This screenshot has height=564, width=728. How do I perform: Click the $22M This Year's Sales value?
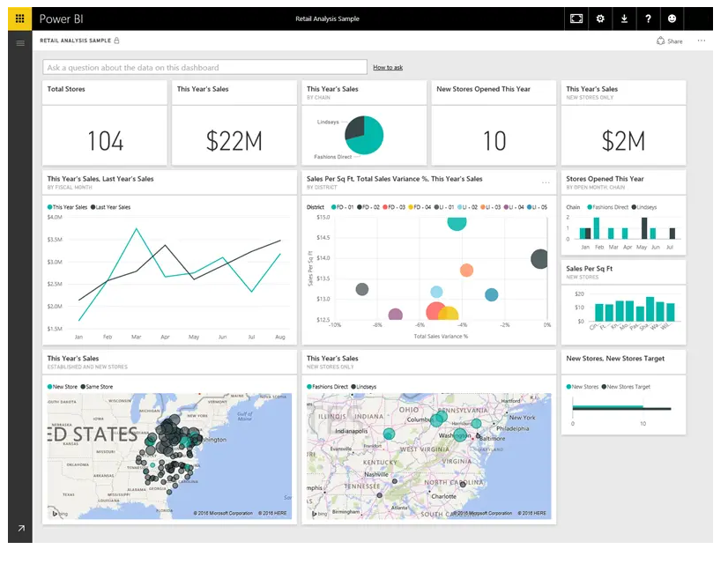(x=234, y=141)
